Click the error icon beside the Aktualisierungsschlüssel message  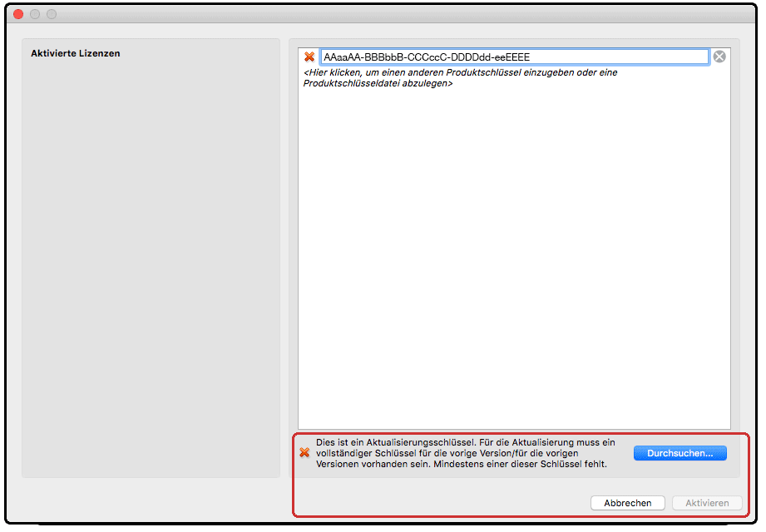coord(304,453)
